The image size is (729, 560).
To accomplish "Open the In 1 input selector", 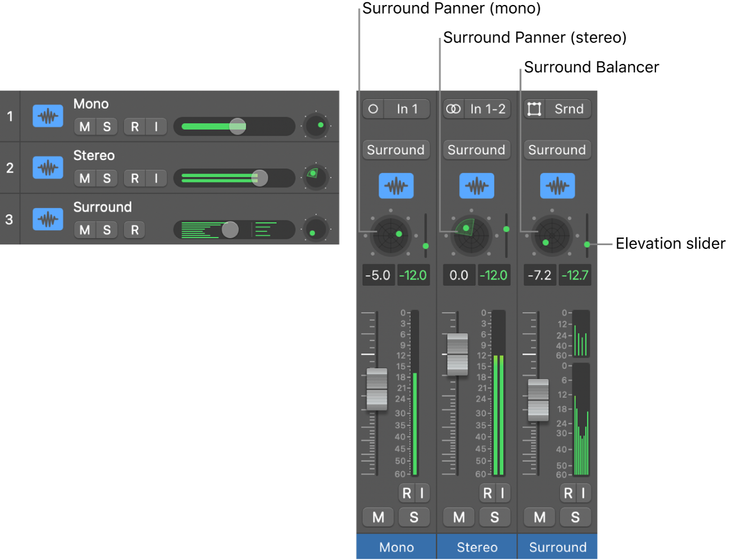I will point(408,109).
